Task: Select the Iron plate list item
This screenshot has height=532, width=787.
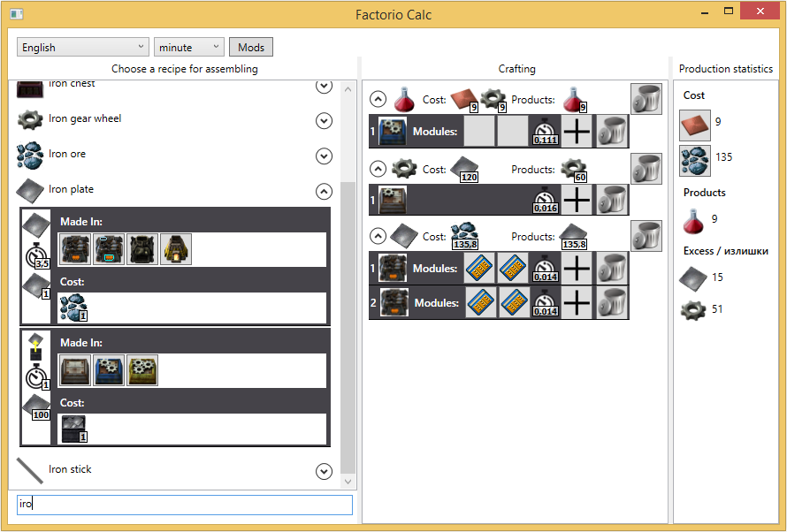Action: click(x=174, y=189)
